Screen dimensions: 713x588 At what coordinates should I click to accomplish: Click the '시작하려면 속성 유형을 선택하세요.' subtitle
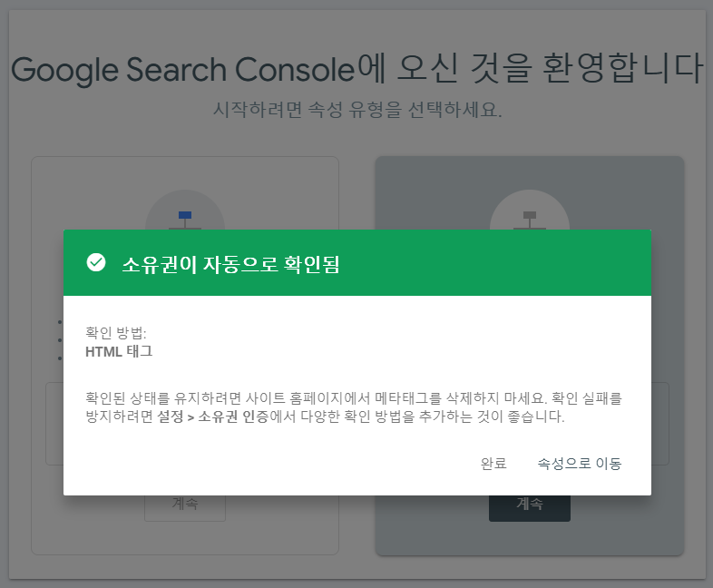pyautogui.click(x=357, y=110)
